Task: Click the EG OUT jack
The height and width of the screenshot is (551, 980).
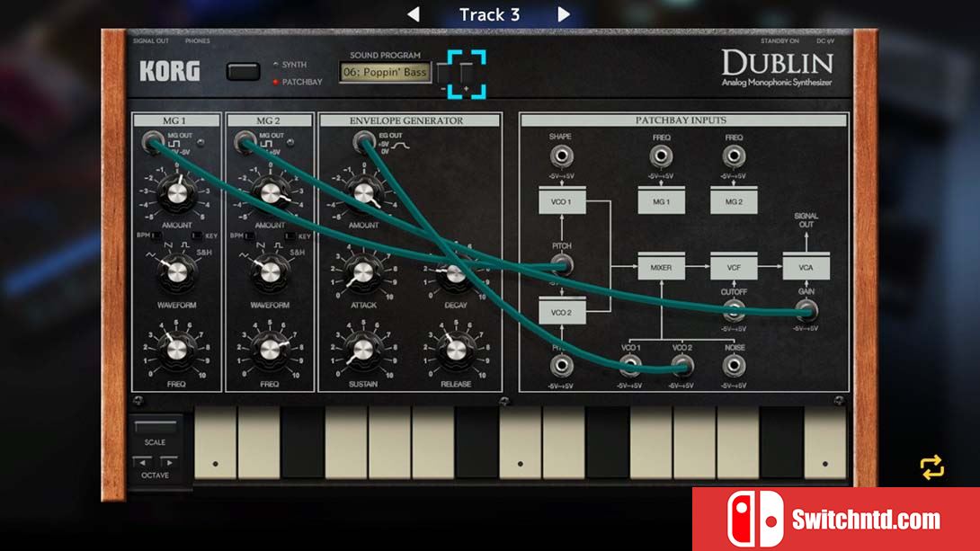Action: click(x=363, y=142)
